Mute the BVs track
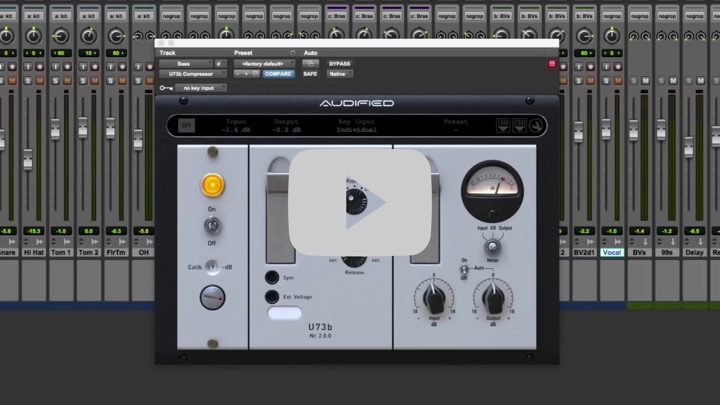This screenshot has width=720, height=405. pyautogui.click(x=646, y=81)
